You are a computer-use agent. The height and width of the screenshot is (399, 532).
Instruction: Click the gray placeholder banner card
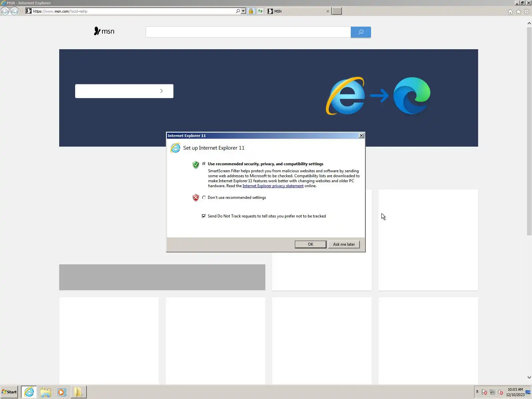point(162,277)
